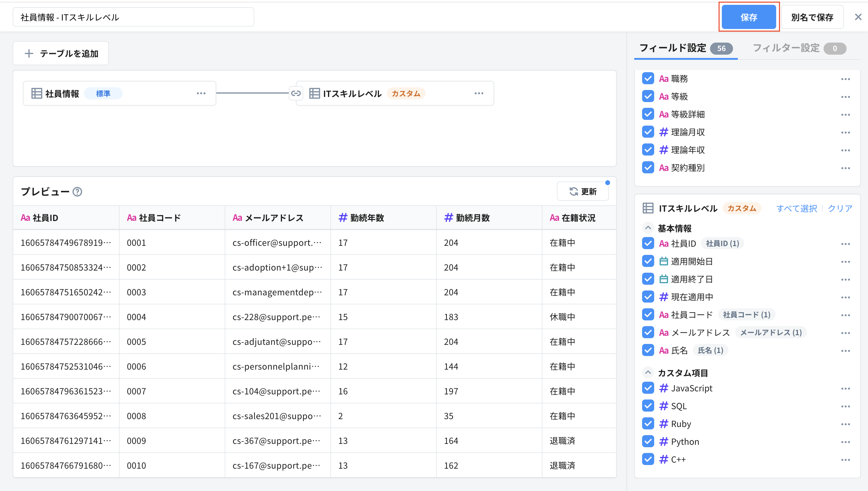Collapse the 基本情報 section
Viewport: 868px width, 491px height.
coord(648,228)
